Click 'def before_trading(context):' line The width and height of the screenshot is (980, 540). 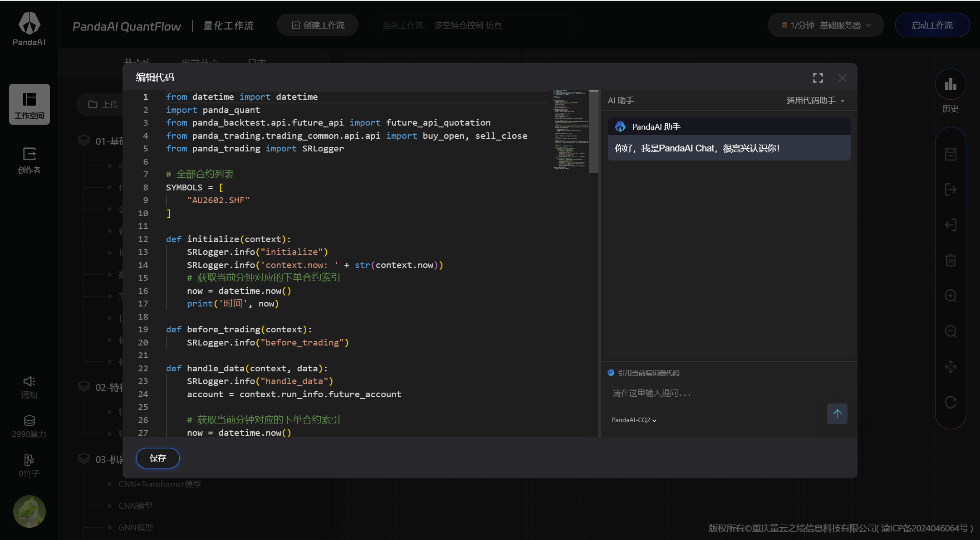239,330
